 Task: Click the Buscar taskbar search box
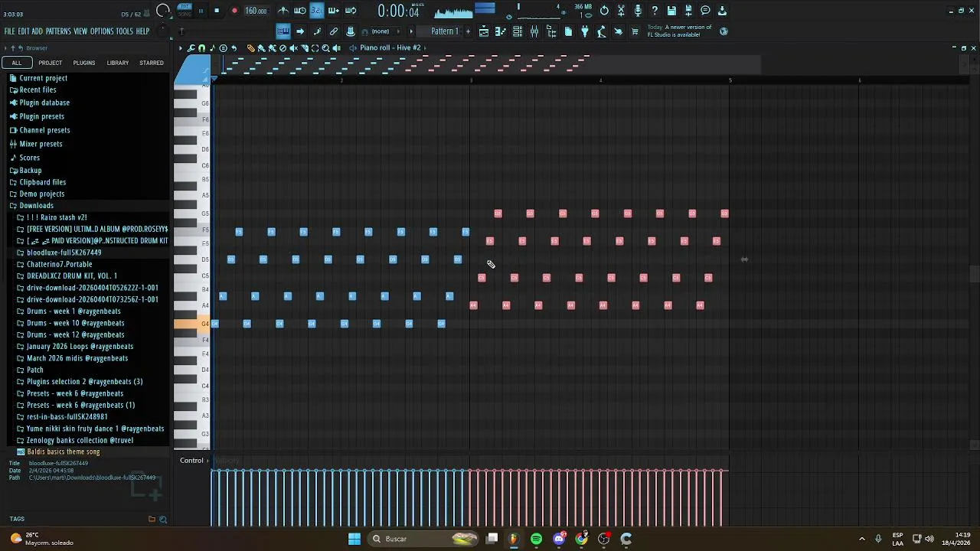[423, 539]
